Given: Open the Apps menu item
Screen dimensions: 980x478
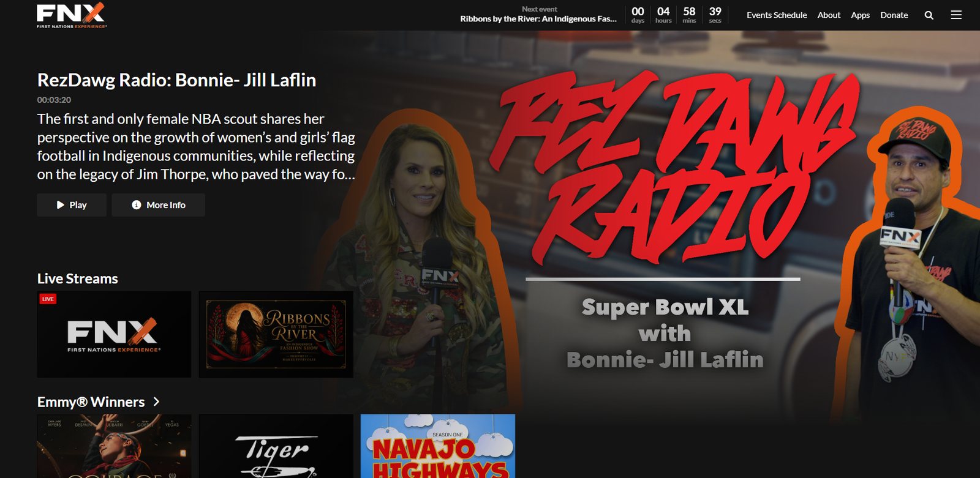Looking at the screenshot, I should coord(860,15).
